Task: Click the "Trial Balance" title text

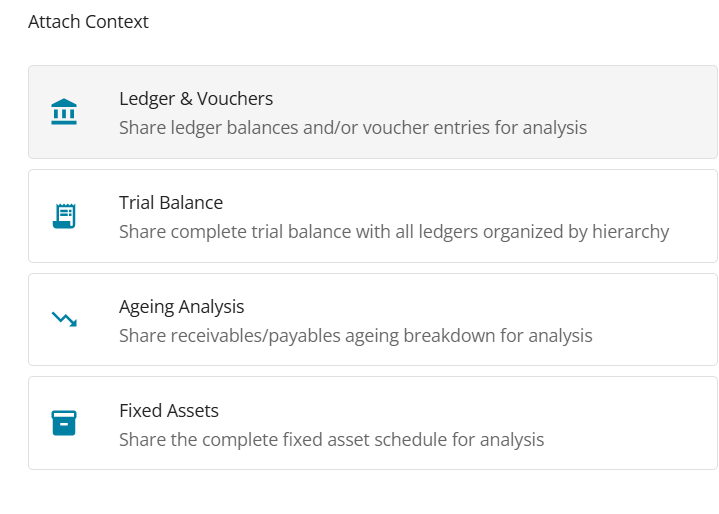Action: point(171,203)
